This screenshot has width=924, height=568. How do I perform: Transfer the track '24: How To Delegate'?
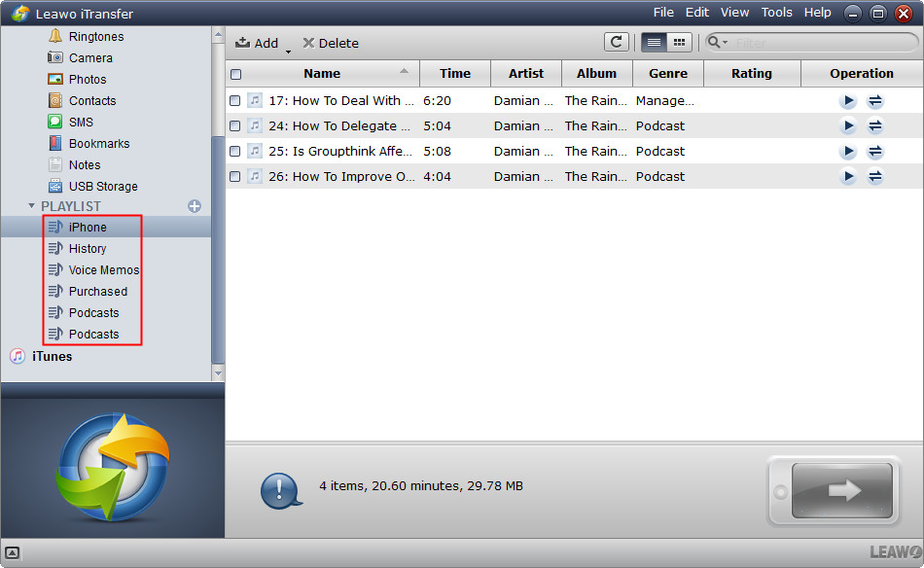(x=875, y=125)
